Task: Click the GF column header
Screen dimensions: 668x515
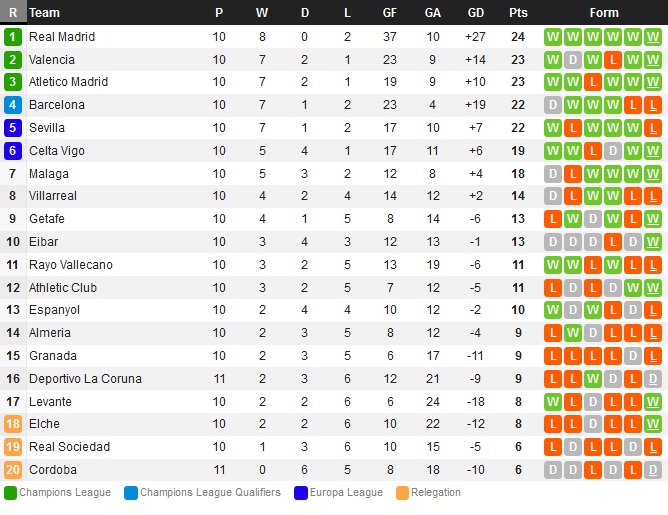Action: tap(390, 13)
